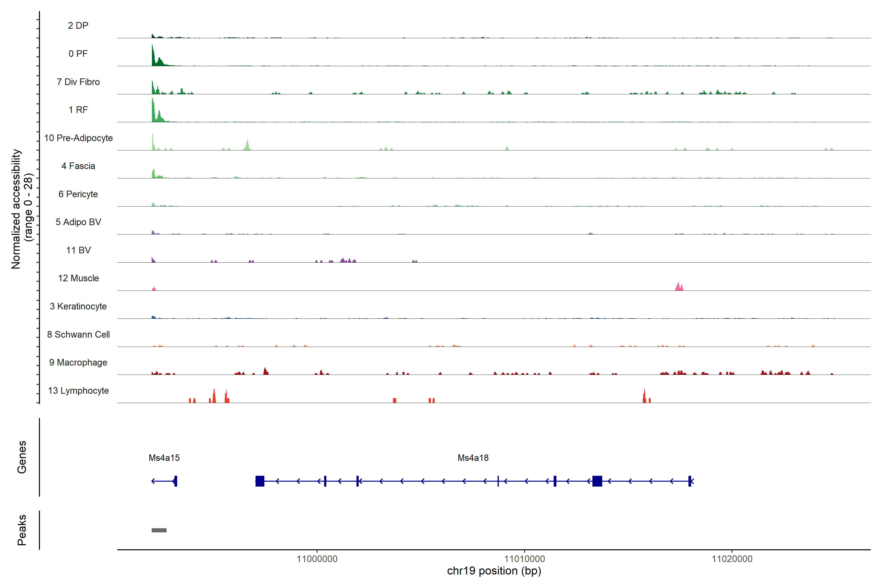Screen dimensions: 882x588
Task: Click the 0 PF track label
Action: pos(78,54)
